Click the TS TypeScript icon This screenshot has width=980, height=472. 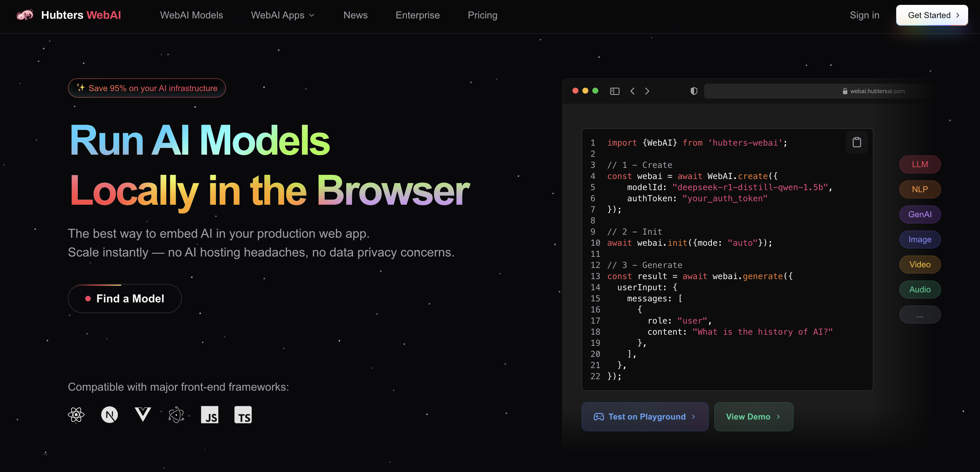pyautogui.click(x=243, y=415)
